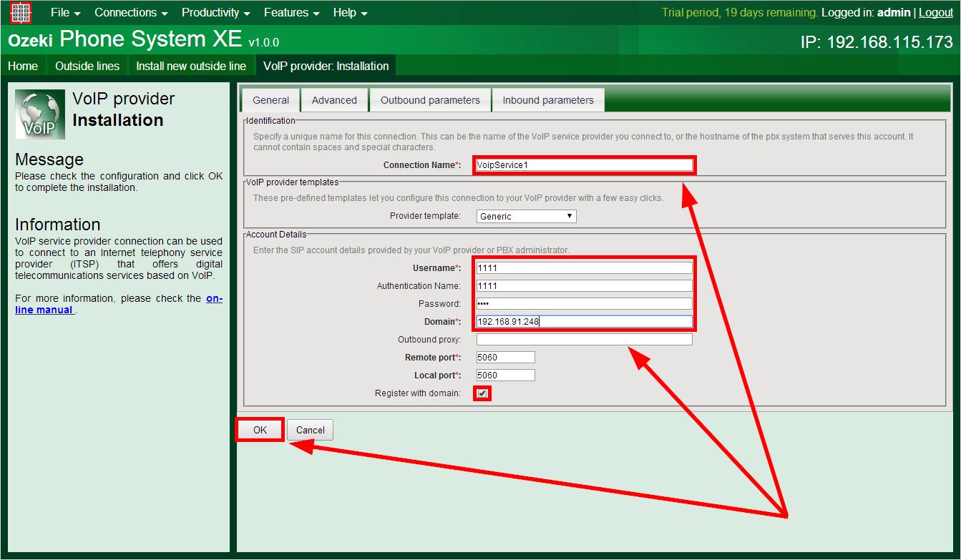Screen dimensions: 961x560
Task: Click the OK button
Action: pos(260,430)
